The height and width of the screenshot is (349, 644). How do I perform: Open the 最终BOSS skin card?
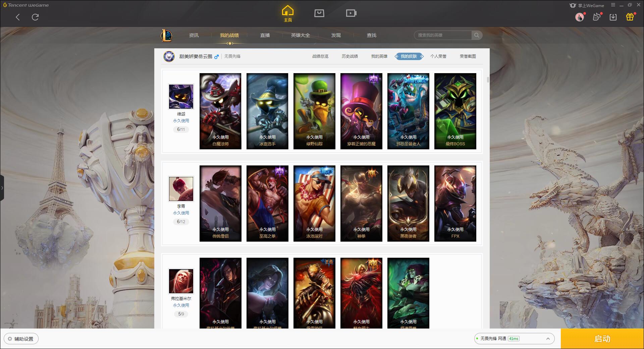click(455, 111)
